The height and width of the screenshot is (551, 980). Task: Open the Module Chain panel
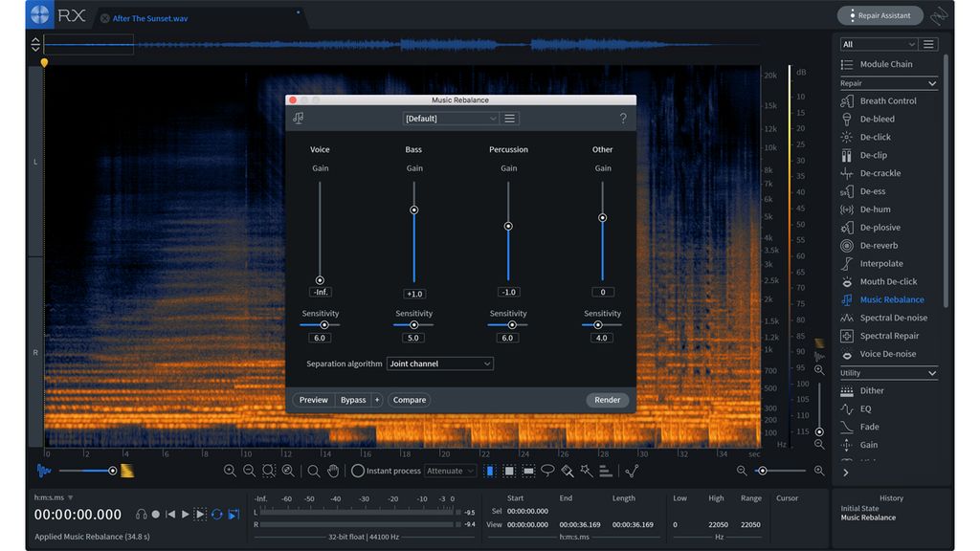[x=885, y=64]
